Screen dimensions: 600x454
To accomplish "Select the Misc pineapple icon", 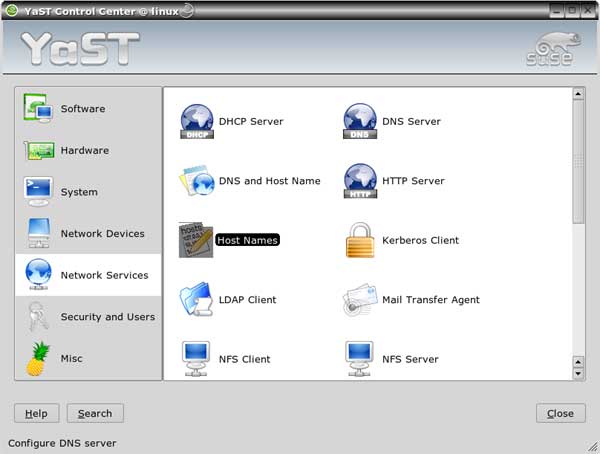I will coord(38,358).
